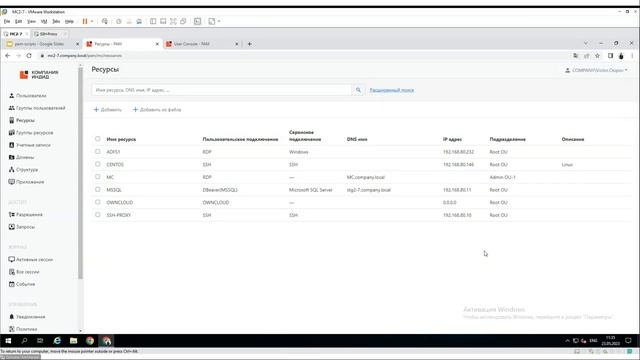Open browser three-dot menu
Screen dimensions: 640x360
coord(632,56)
